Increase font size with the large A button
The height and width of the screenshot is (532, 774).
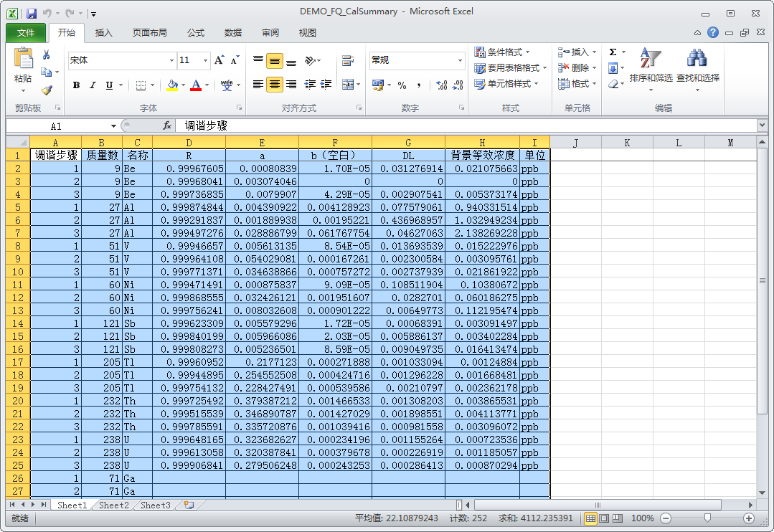(220, 60)
